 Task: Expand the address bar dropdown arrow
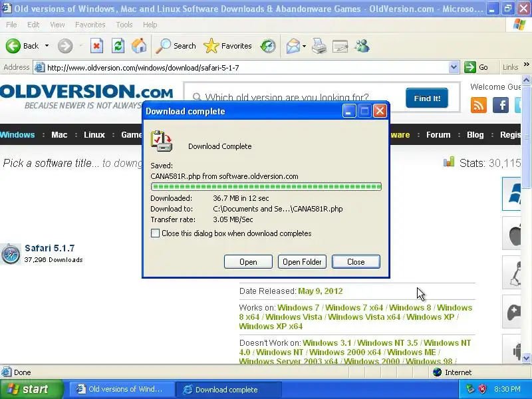[454, 68]
